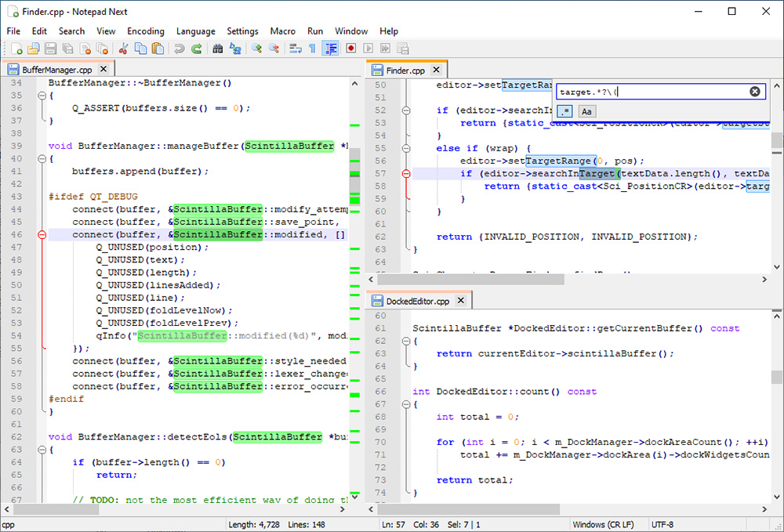Click BufferManager scroll down arrow
The width and height of the screenshot is (784, 532).
click(354, 497)
